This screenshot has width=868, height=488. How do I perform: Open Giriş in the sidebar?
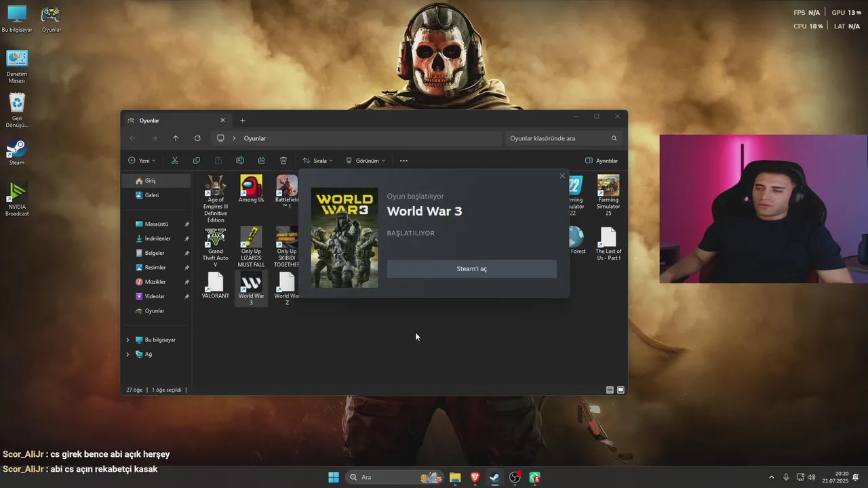coord(157,181)
